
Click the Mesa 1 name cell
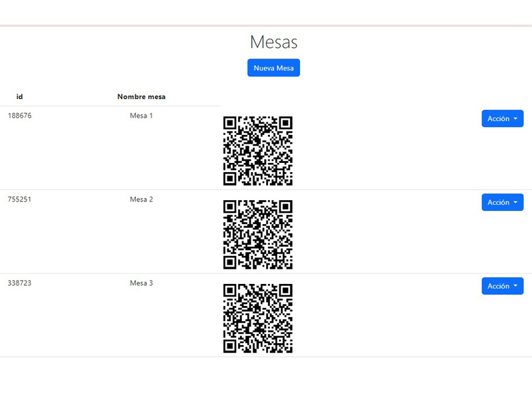(142, 116)
